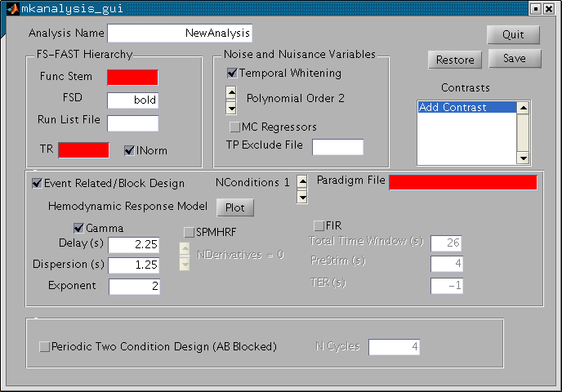This screenshot has height=392, width=562.
Task: Decrease NConditions with the down arrow
Action: coord(302,196)
